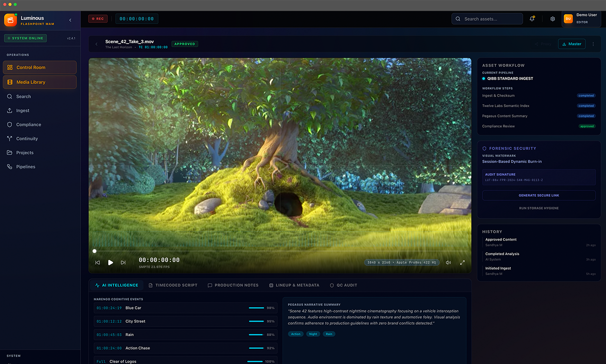606x364 pixels.
Task: Enter fullscreen with the expand icon
Action: tap(463, 263)
